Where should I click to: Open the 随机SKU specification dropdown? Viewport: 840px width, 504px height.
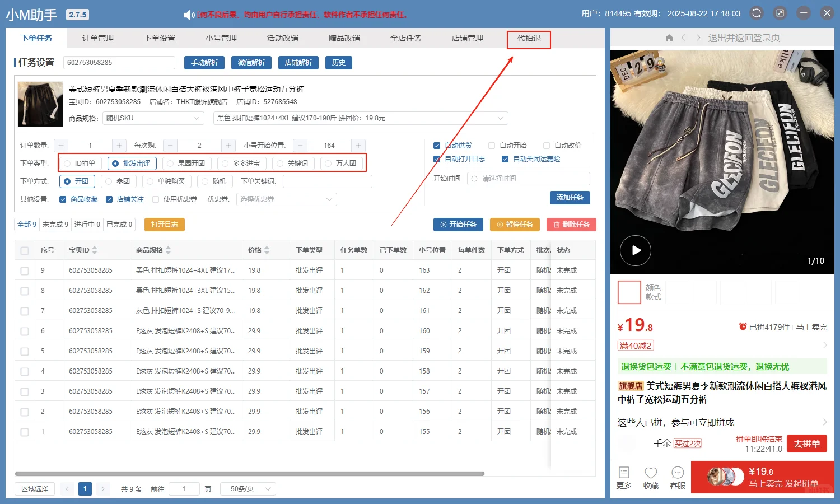(x=153, y=118)
